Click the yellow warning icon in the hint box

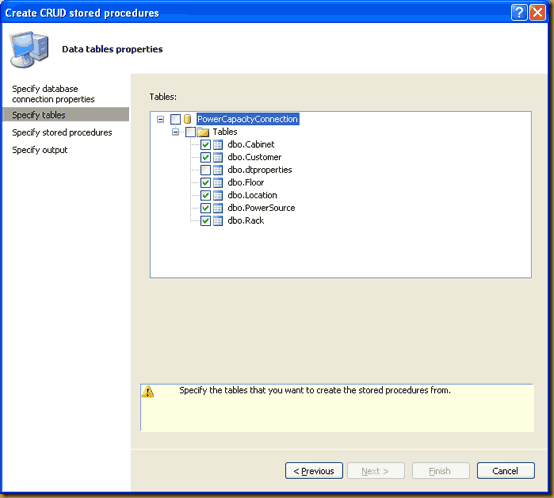(x=148, y=391)
